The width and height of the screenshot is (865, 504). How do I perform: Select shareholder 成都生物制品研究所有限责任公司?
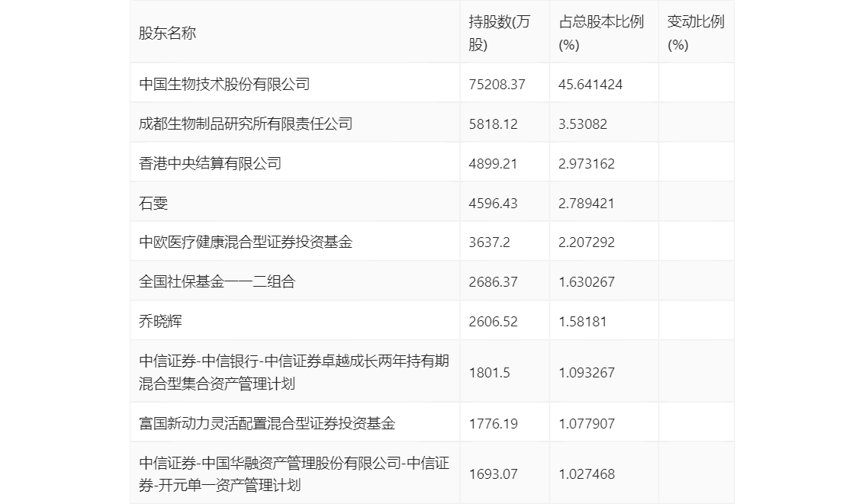click(x=246, y=124)
